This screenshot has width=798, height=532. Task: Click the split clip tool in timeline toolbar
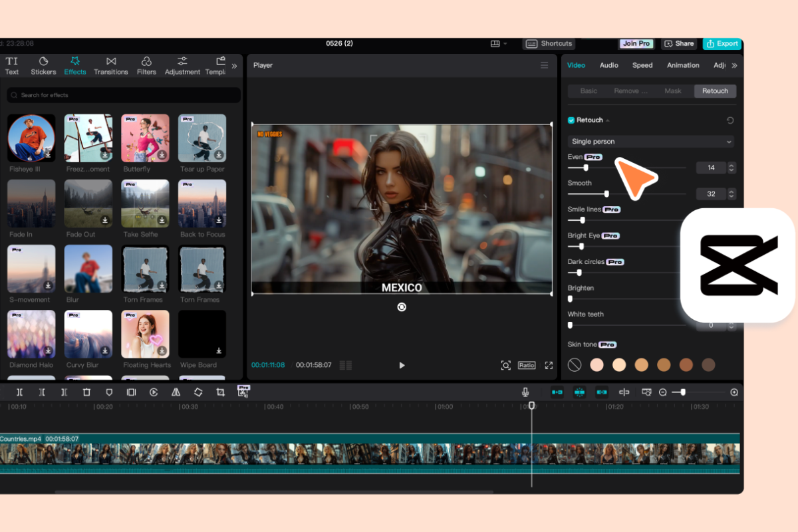click(x=19, y=392)
